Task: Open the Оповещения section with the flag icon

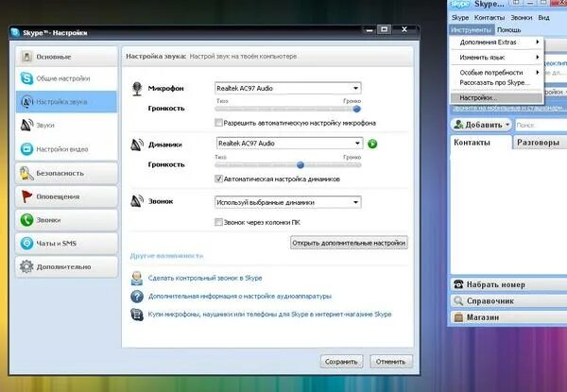Action: point(66,196)
